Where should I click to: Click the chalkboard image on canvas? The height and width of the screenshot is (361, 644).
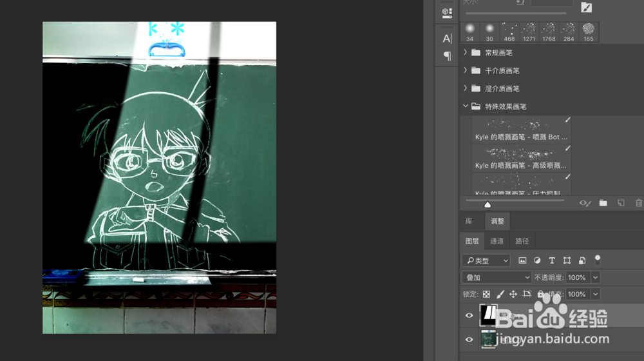pos(159,178)
